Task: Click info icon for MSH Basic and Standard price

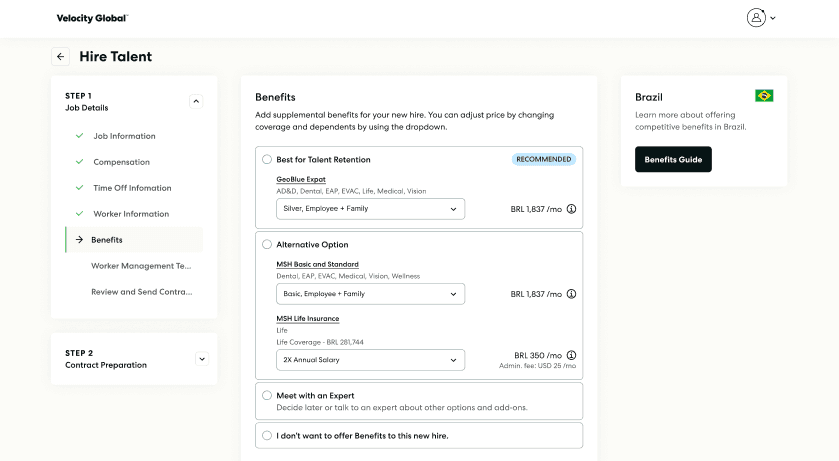Action: coord(571,294)
